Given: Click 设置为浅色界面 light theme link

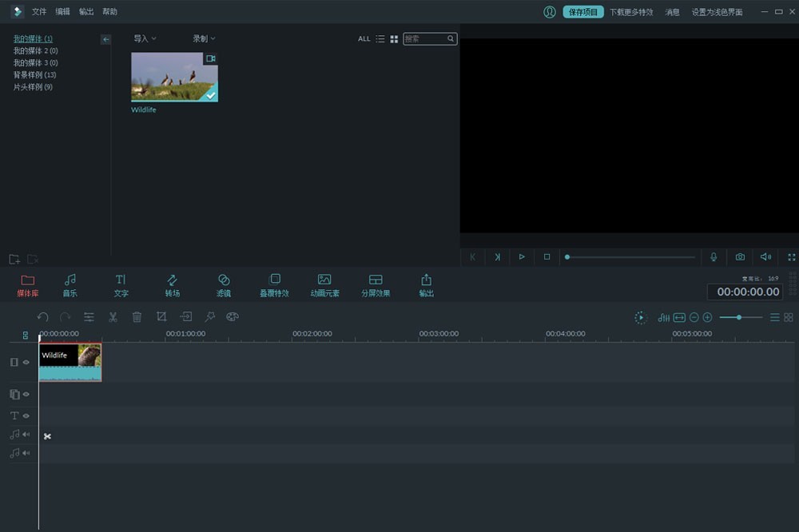Looking at the screenshot, I should (x=717, y=12).
